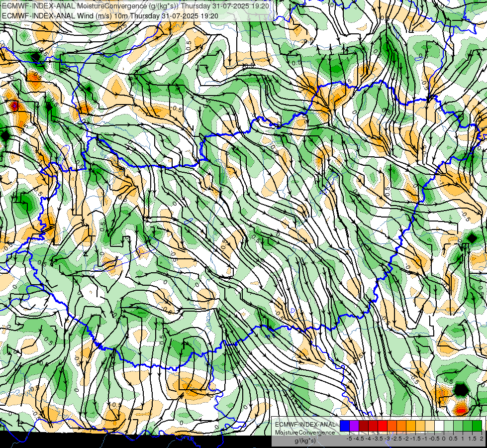The height and width of the screenshot is (448, 487).
Task: Click the 'g/(kg*s)' unit label in legend
Action: pyautogui.click(x=305, y=441)
